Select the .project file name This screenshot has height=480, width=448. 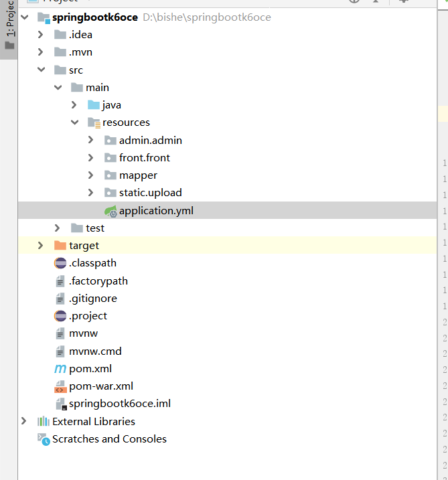tap(88, 316)
